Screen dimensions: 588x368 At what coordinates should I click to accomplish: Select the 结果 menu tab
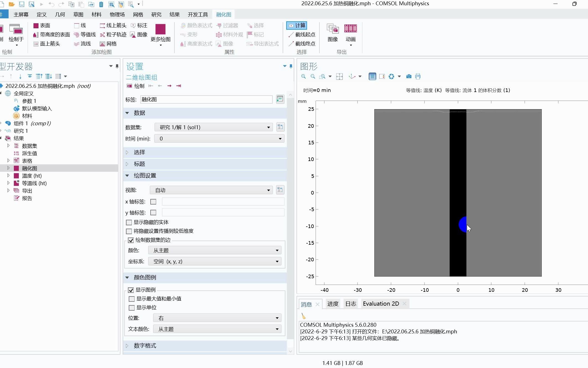pos(174,14)
